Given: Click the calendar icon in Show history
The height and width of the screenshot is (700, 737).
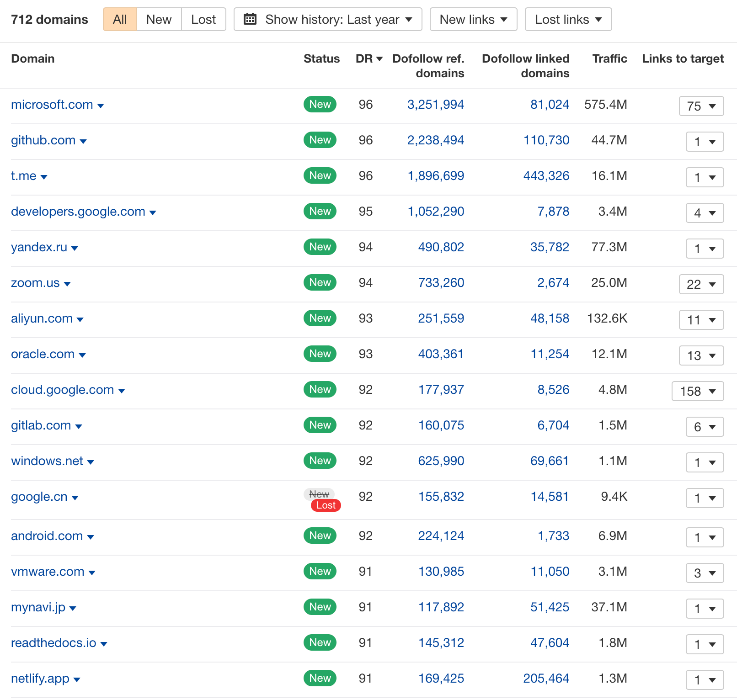Looking at the screenshot, I should tap(250, 19).
